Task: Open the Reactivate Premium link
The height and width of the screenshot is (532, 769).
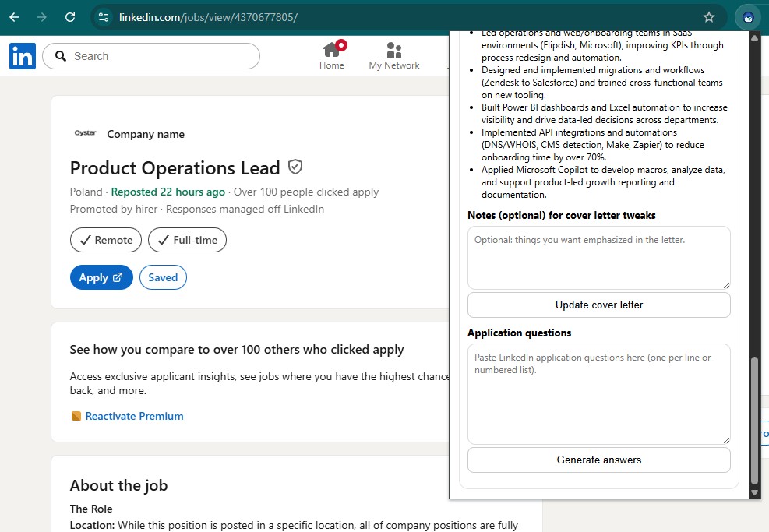Action: pos(134,416)
